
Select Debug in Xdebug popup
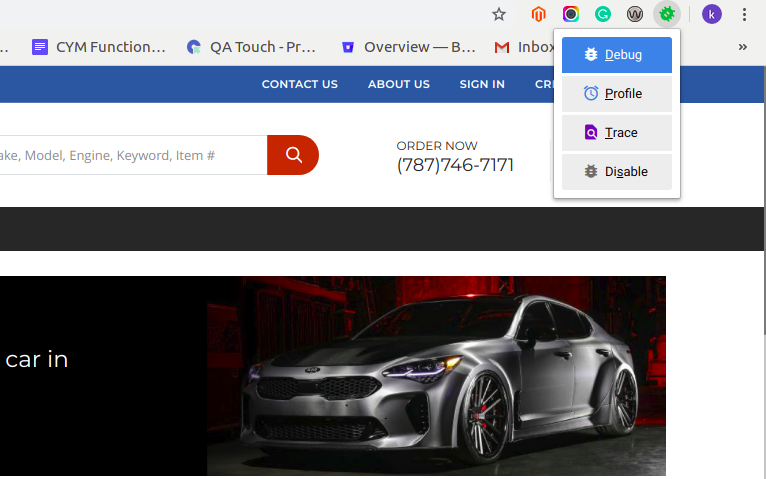616,55
